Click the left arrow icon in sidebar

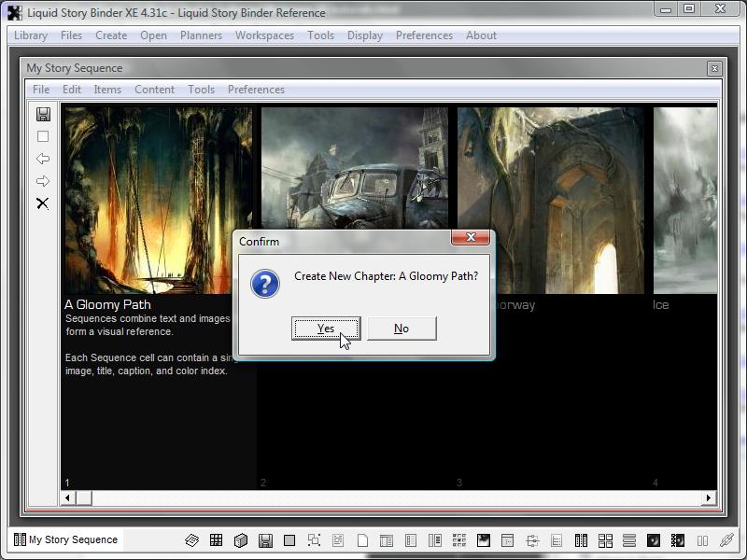tap(43, 159)
